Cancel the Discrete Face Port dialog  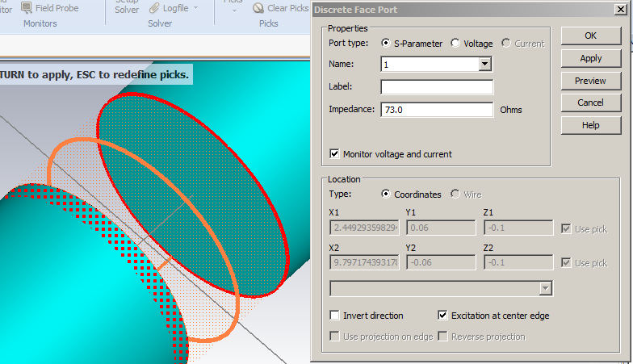(x=590, y=103)
